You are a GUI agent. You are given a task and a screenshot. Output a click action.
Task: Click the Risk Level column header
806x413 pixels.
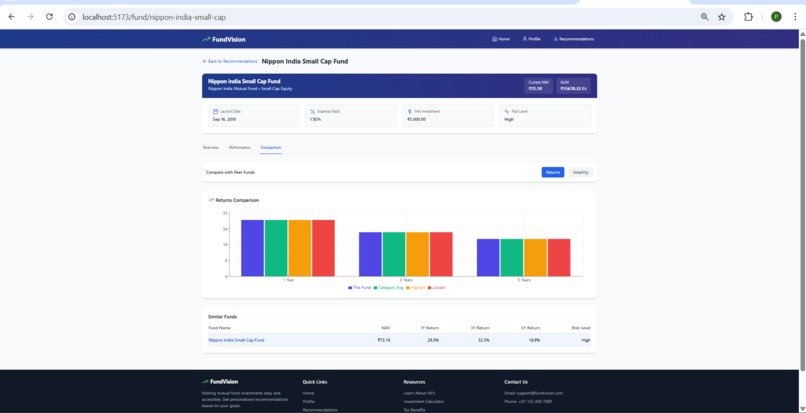[581, 328]
